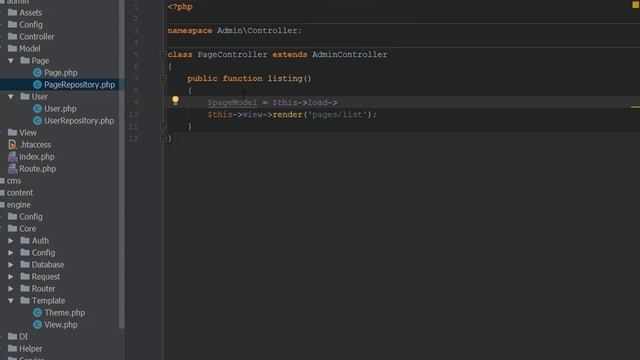Click the yellow inspection indicator at editor top right
Viewport: 640px width, 360px height.
tap(636, 4)
